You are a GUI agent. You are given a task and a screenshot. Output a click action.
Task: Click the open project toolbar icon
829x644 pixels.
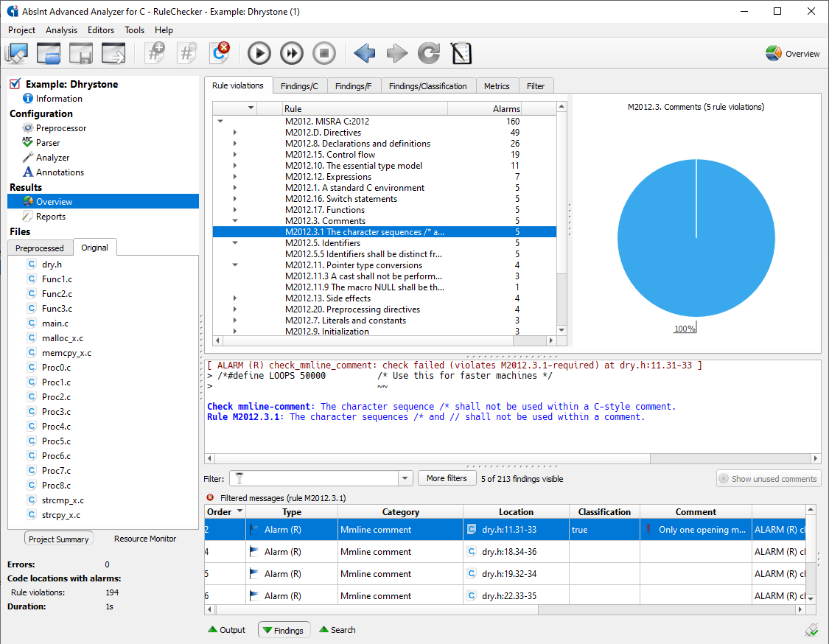(49, 53)
